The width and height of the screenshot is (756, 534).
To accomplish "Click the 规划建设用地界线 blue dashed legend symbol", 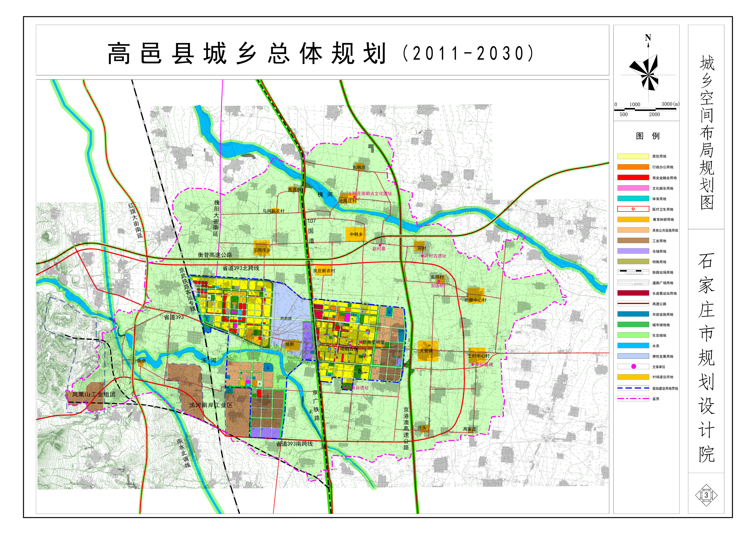I will pyautogui.click(x=633, y=388).
